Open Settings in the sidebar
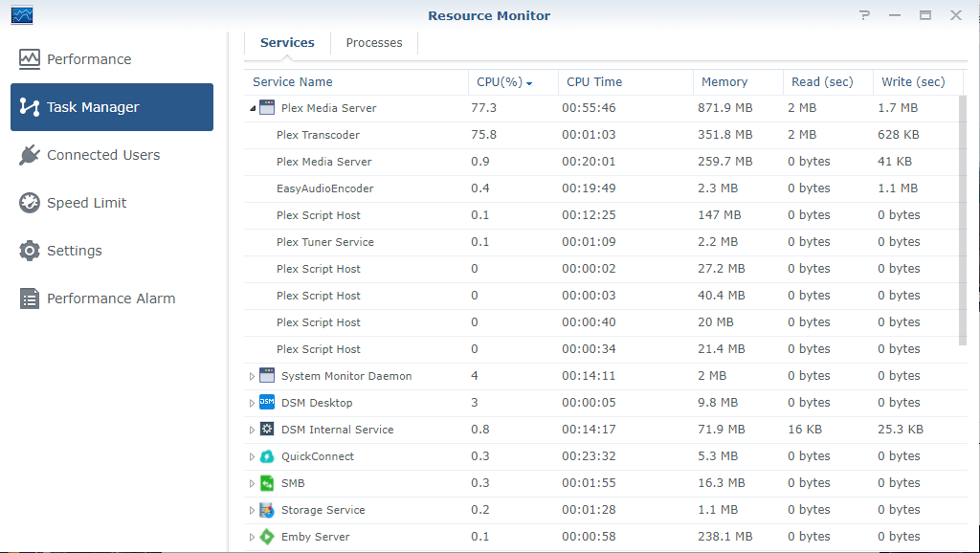 [x=112, y=251]
